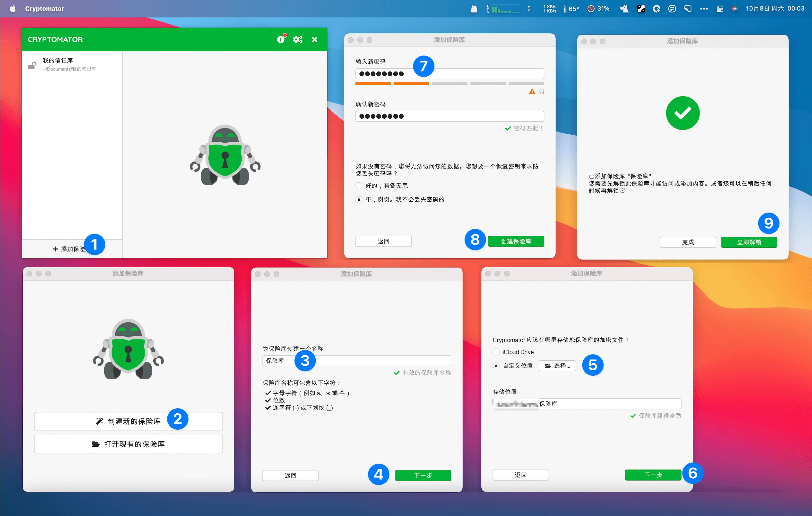
Task: Click 完成 to finish adding the vault
Action: pyautogui.click(x=688, y=242)
